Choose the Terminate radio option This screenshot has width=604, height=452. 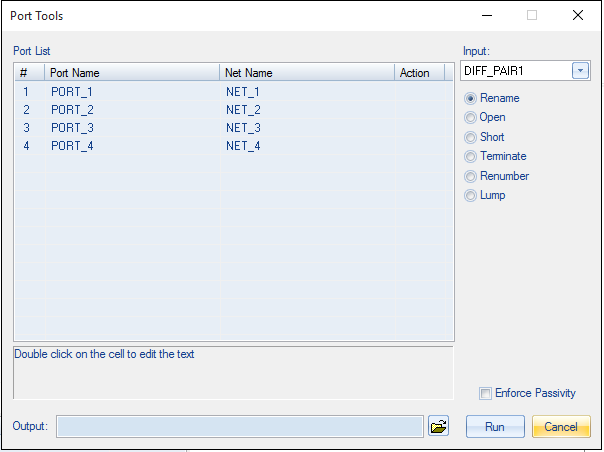pos(471,157)
